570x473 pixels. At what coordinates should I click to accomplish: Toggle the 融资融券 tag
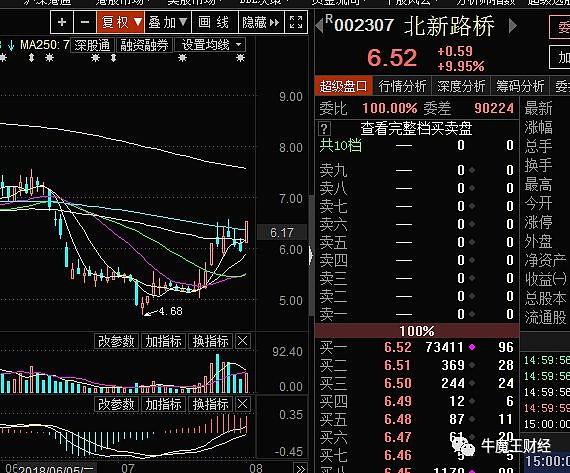(x=144, y=45)
